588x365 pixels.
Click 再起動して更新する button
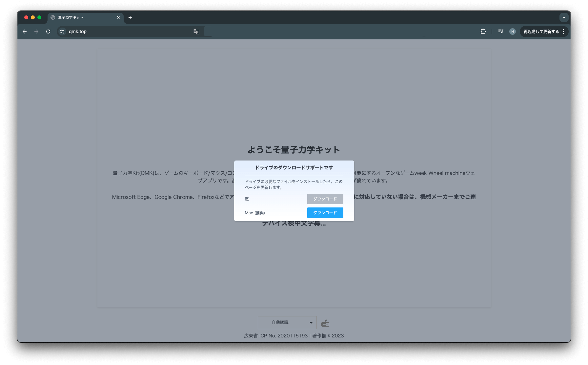tap(541, 32)
